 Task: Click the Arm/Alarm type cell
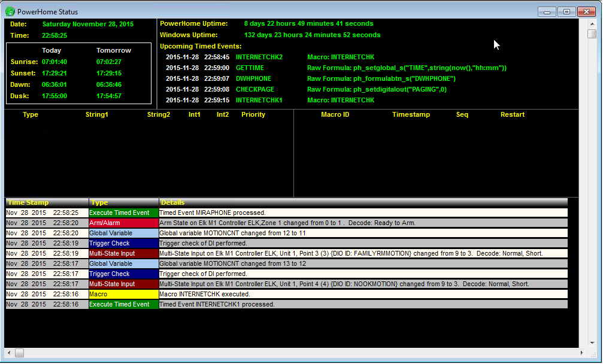[123, 223]
